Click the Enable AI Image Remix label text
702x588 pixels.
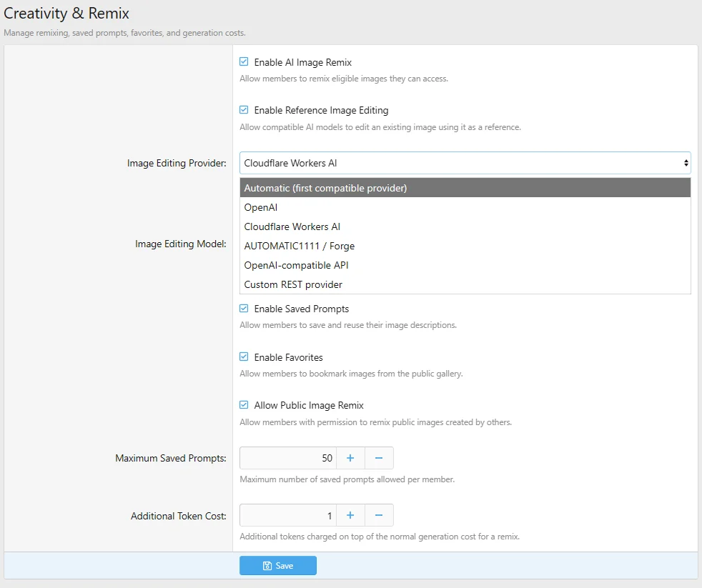click(302, 62)
